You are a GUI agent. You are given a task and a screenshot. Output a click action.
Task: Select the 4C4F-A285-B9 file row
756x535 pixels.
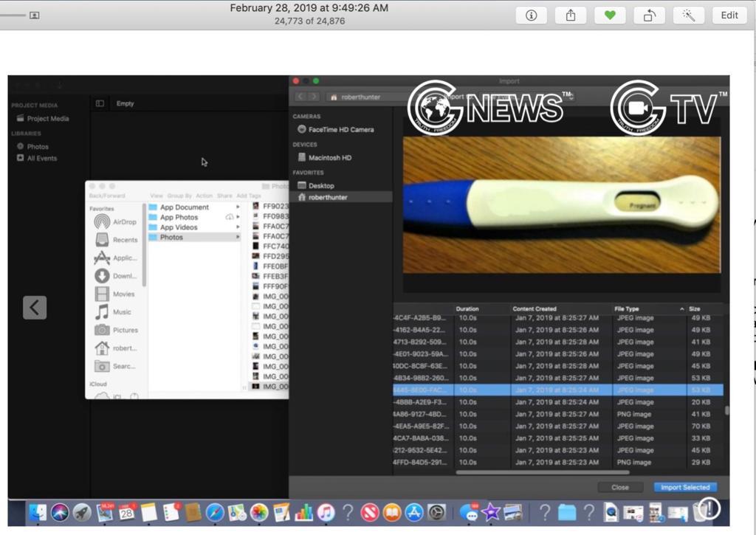[x=558, y=318]
